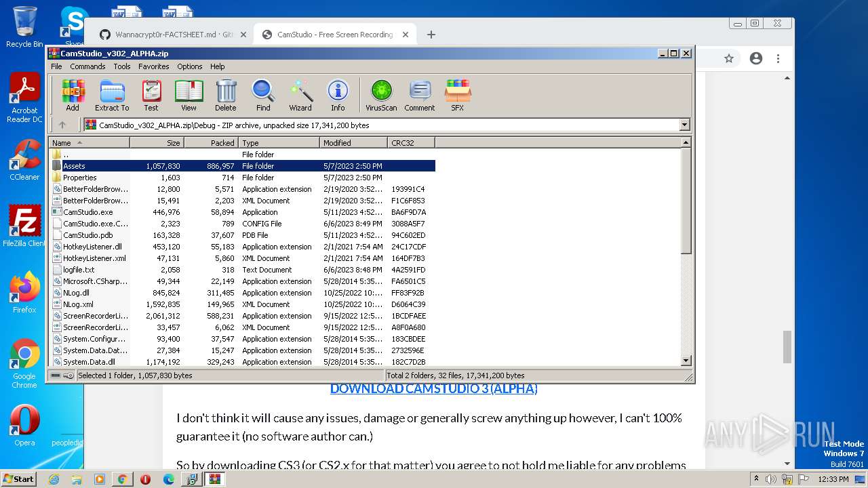Image resolution: width=868 pixels, height=488 pixels.
Task: Sort by the Name column header
Action: point(90,143)
